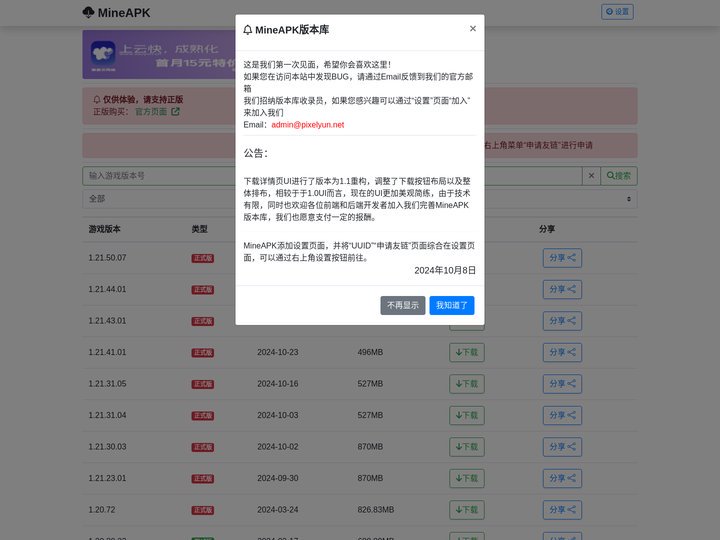Share version 1.21.41.01

tap(562, 352)
